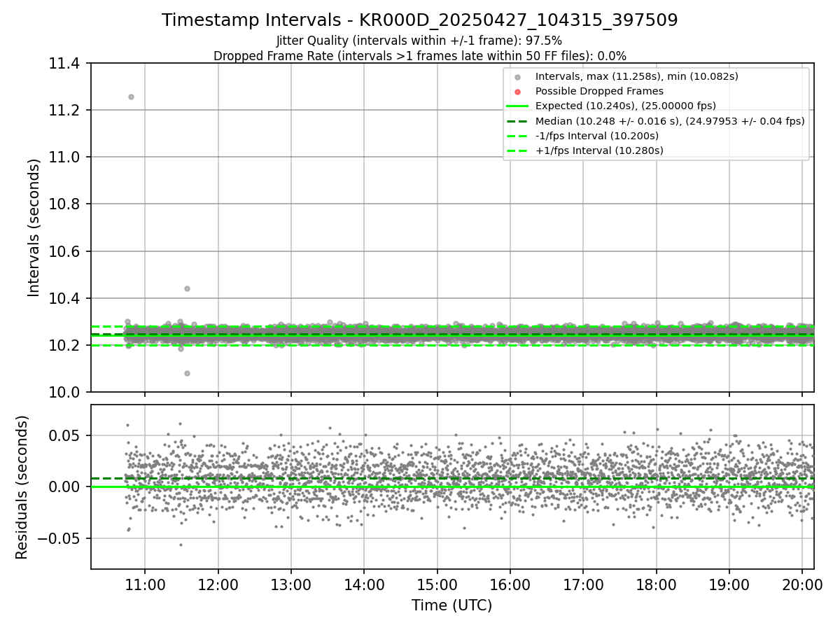Click the '-1/fps Interval (10.200s)' legend entry
The height and width of the screenshot is (630, 840).
point(597,135)
